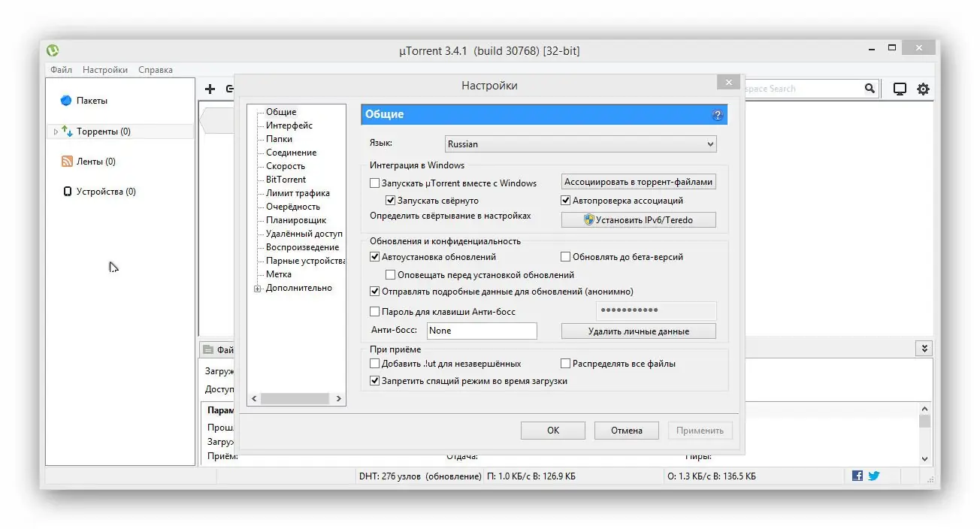Click Удалить личные данные button
Image resolution: width=980 pixels, height=529 pixels.
[638, 331]
